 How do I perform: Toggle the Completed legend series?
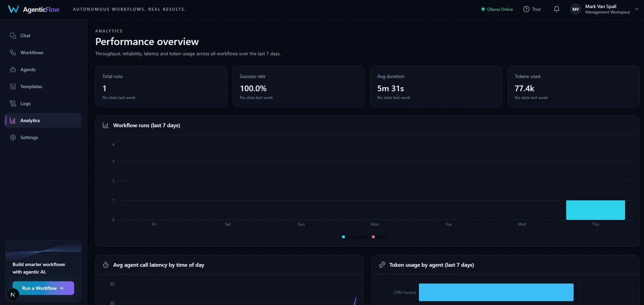[x=354, y=237]
